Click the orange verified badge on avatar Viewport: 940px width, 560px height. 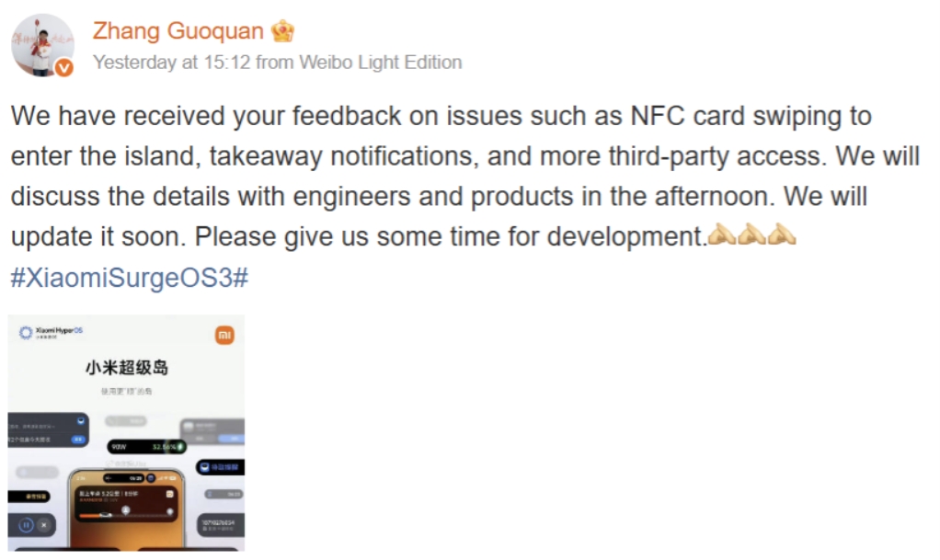pyautogui.click(x=63, y=68)
